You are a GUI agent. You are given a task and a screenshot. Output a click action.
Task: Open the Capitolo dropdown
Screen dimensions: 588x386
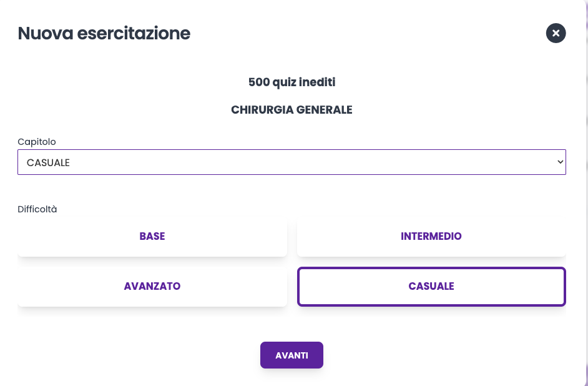coord(292,162)
